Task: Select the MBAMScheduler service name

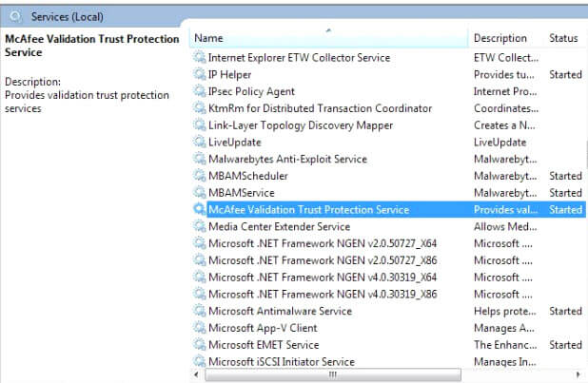Action: (248, 176)
